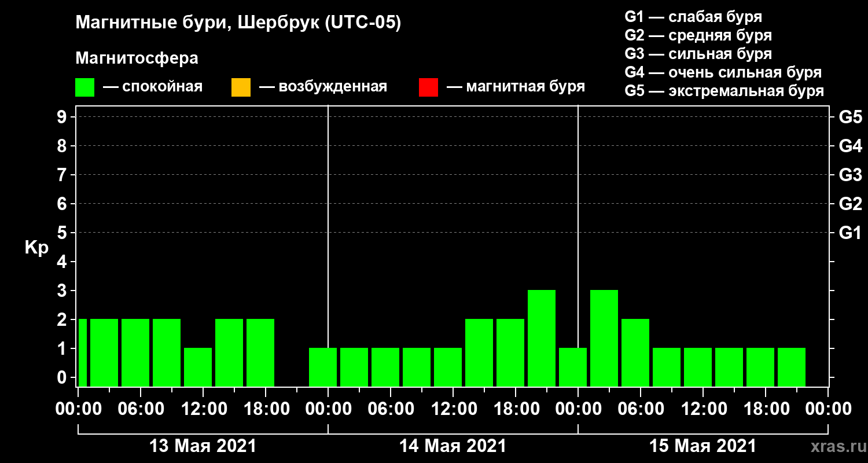
Task: Click the '15 Мая 2021' date label
Action: [703, 446]
